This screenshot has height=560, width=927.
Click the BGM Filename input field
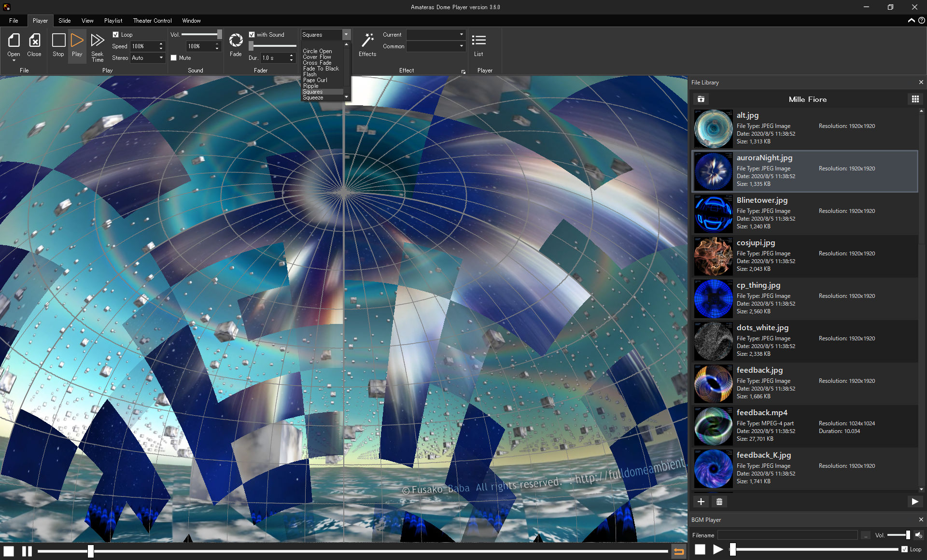pos(787,535)
